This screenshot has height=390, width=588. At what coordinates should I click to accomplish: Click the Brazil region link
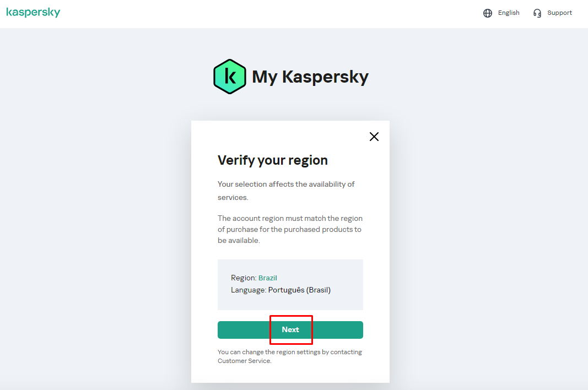click(267, 278)
